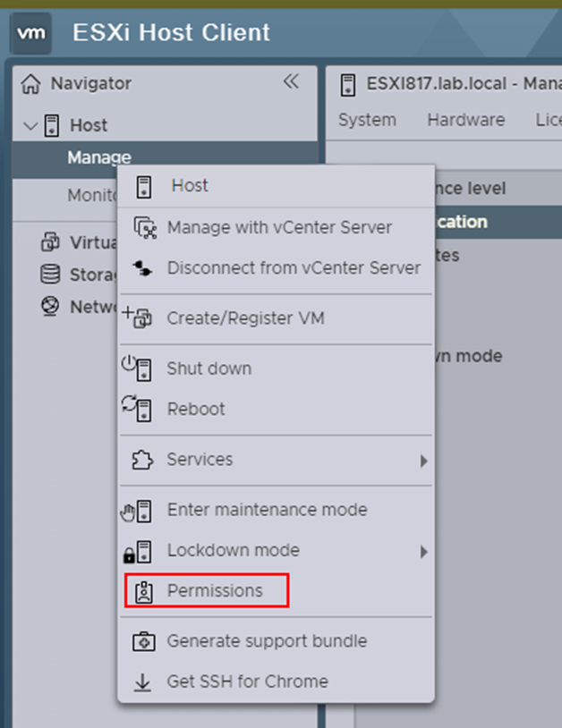Select Disconnect from vCenter Server
The image size is (562, 728).
[293, 267]
